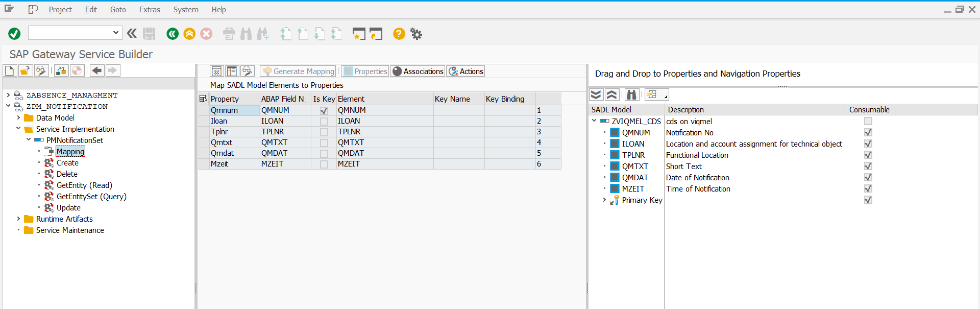This screenshot has height=309, width=980.
Task: Click the Qmnum property cell
Action: coord(235,110)
